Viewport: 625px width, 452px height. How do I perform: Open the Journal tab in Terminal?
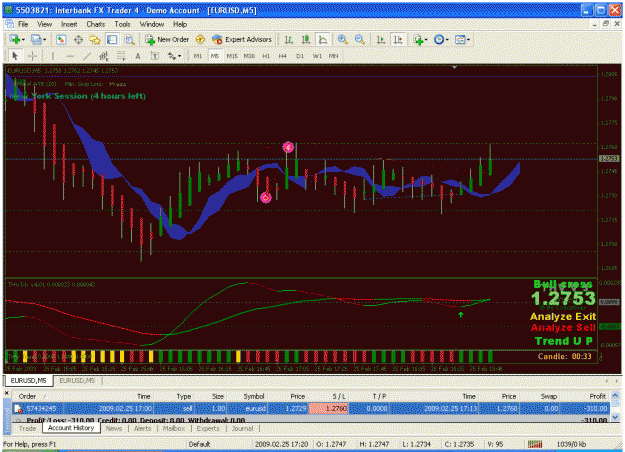[242, 428]
